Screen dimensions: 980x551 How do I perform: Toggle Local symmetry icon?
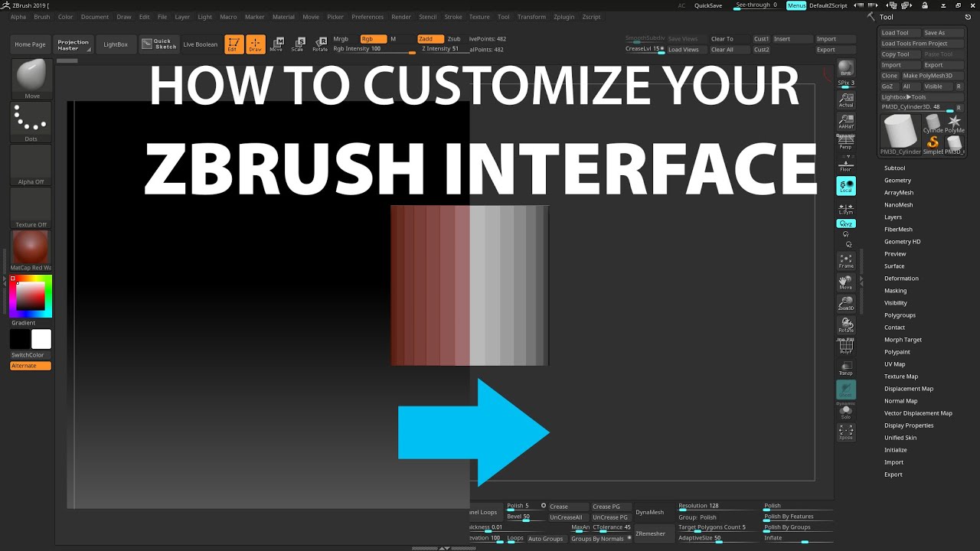click(846, 186)
